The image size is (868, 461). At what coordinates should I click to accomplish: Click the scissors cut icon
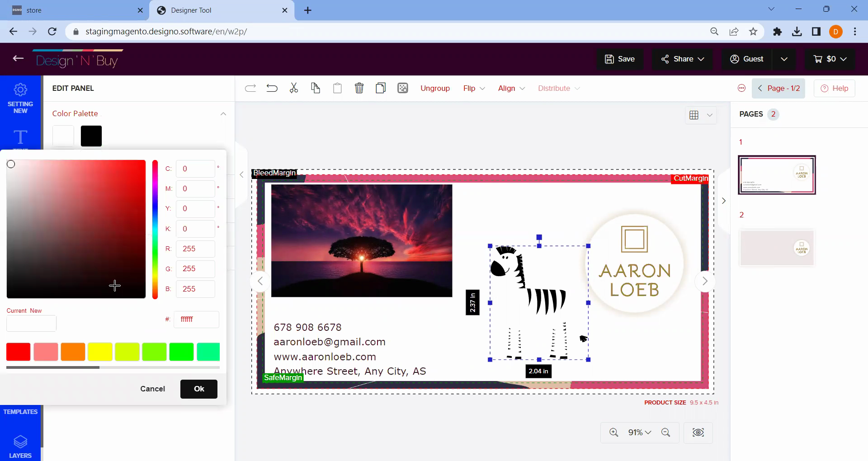point(294,88)
